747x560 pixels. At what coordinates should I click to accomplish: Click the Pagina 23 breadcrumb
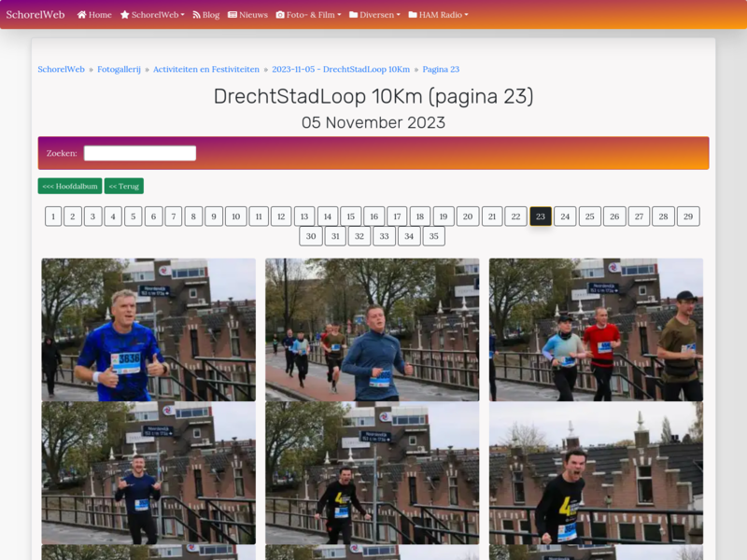[441, 69]
